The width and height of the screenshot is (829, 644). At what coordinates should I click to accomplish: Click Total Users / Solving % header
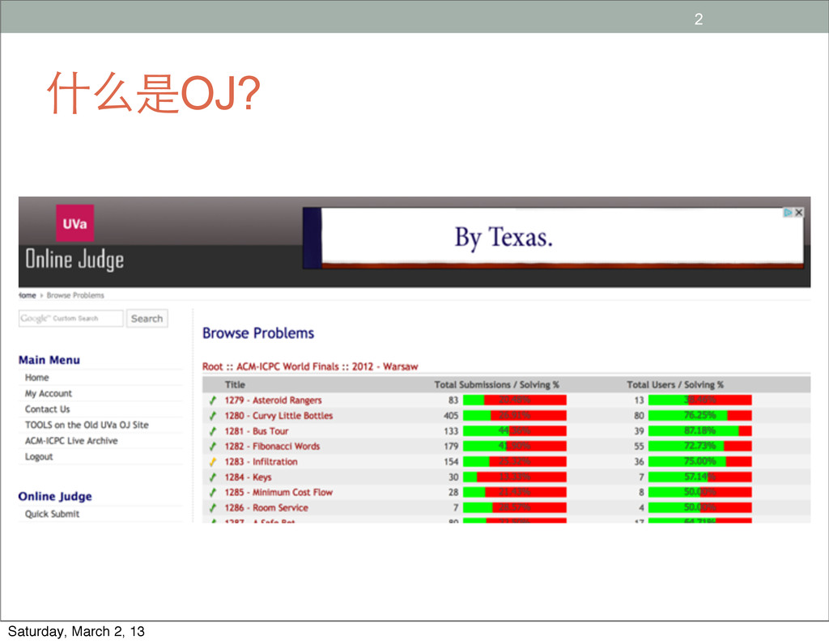point(675,384)
